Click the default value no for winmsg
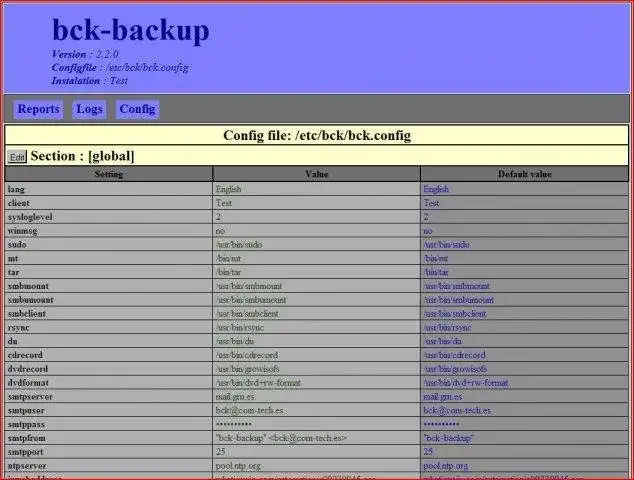Viewport: 634px width, 480px height. click(x=428, y=231)
